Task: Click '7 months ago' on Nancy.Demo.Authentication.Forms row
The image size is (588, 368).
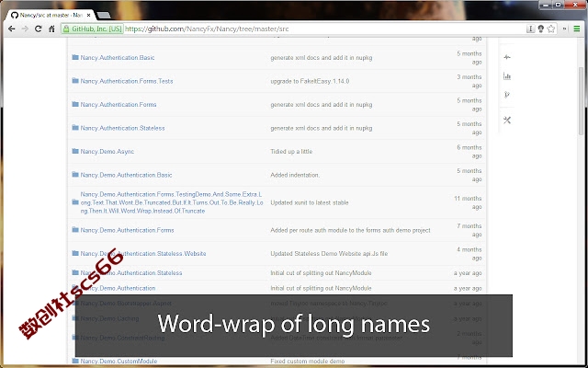Action: pos(469,230)
